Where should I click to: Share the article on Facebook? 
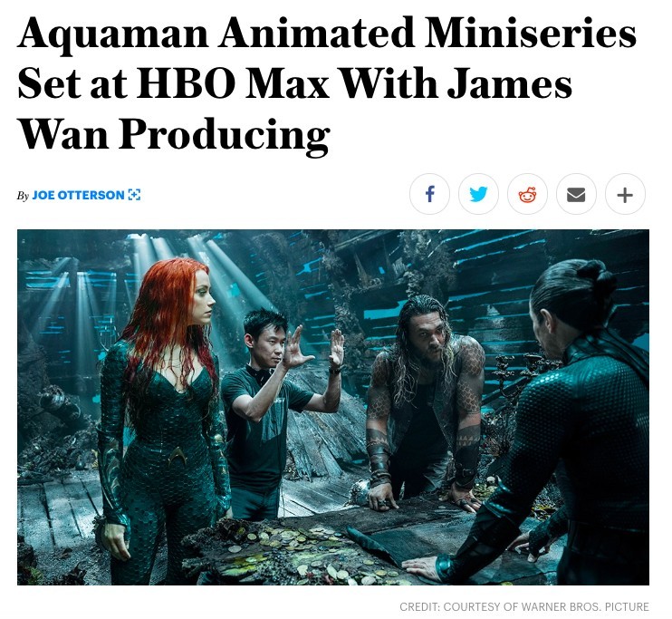(429, 194)
